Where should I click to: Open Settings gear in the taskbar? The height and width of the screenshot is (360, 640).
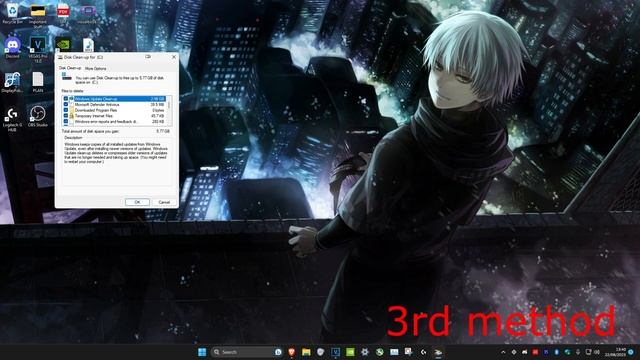[365, 352]
